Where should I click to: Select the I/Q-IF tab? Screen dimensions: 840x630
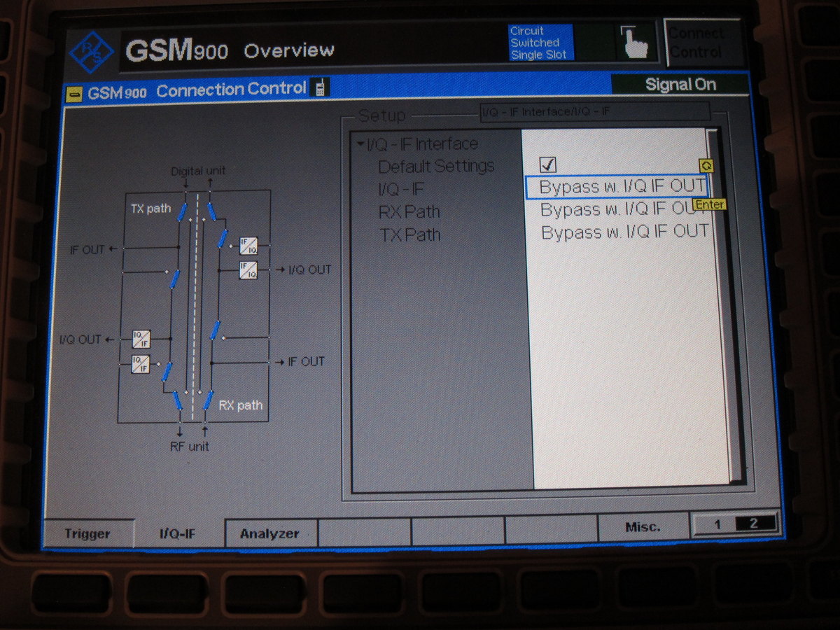click(178, 533)
